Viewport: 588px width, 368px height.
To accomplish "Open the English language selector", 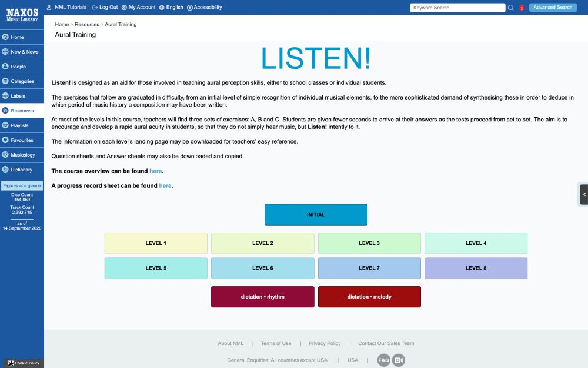I will pos(171,8).
